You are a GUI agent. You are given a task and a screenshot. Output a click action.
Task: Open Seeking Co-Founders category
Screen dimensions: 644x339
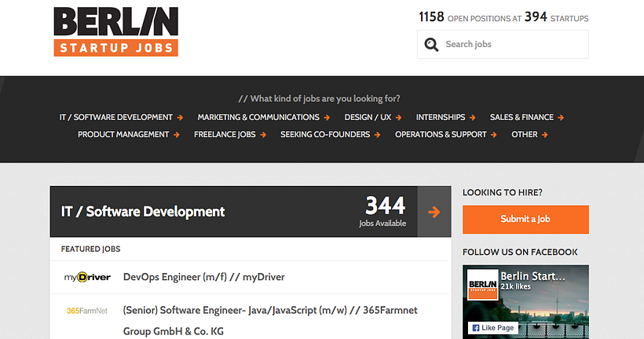(x=325, y=135)
